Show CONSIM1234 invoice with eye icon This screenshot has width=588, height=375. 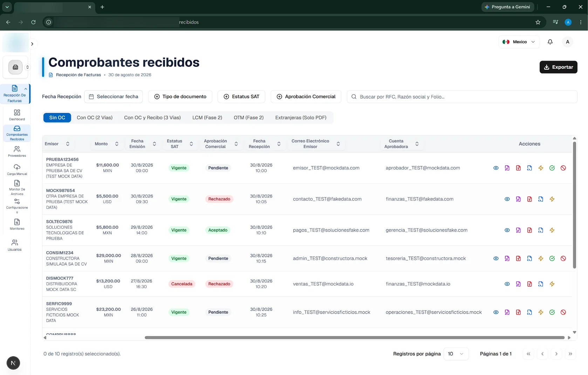coord(496,259)
